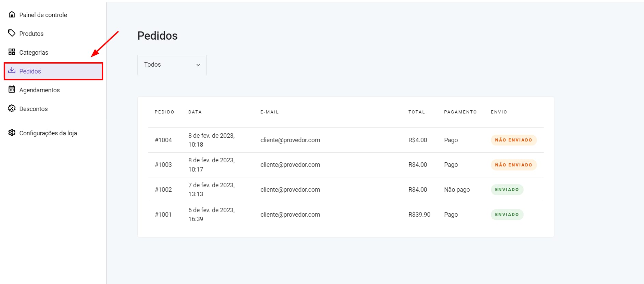Click the Pedidos download icon
Screen dimensions: 644x284
point(12,70)
